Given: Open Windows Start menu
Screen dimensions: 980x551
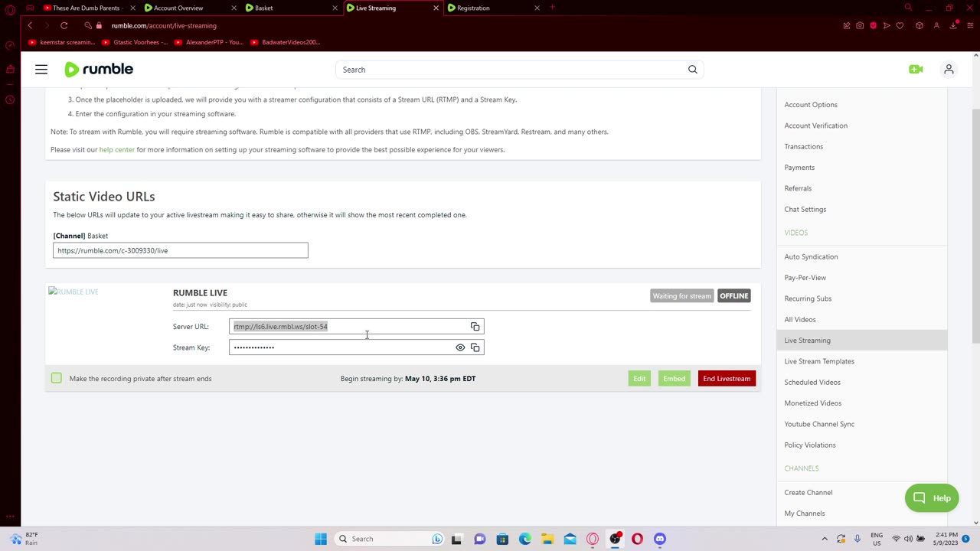Looking at the screenshot, I should pyautogui.click(x=321, y=539).
